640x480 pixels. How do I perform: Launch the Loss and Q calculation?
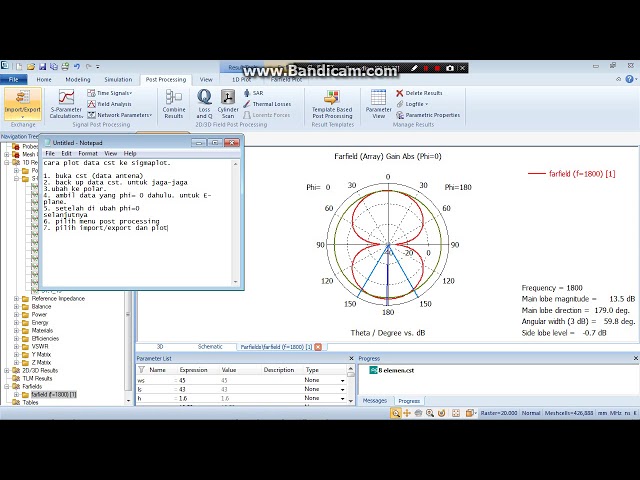[204, 104]
